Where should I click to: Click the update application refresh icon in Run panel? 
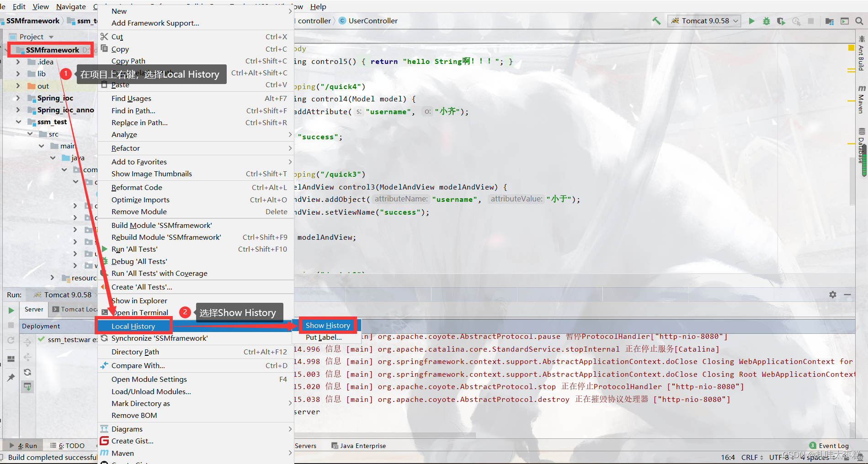click(x=11, y=340)
